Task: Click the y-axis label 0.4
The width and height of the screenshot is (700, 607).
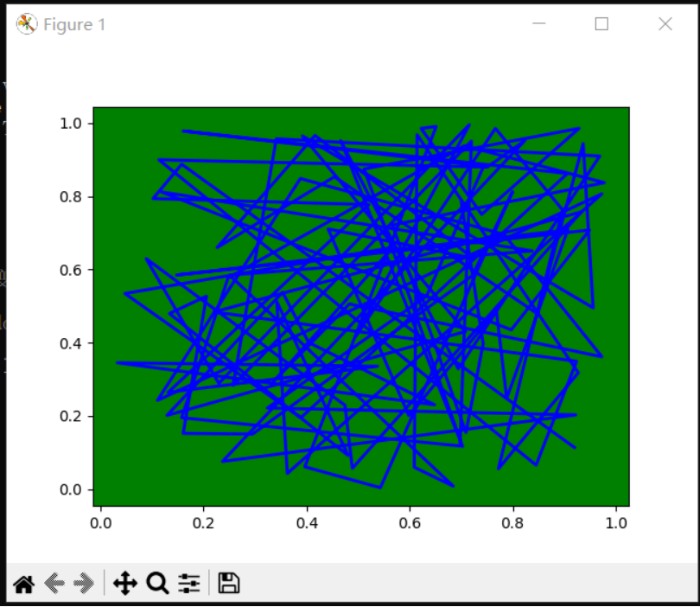Action: tap(71, 343)
